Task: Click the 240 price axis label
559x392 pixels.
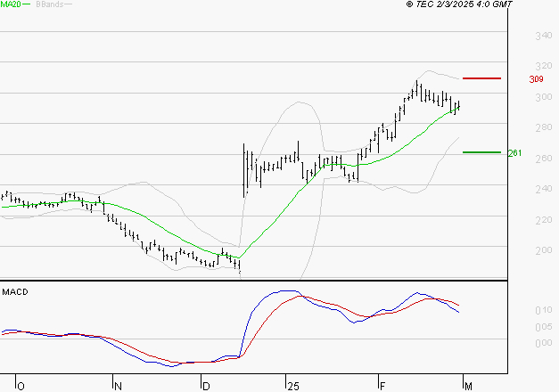Action: (x=542, y=189)
